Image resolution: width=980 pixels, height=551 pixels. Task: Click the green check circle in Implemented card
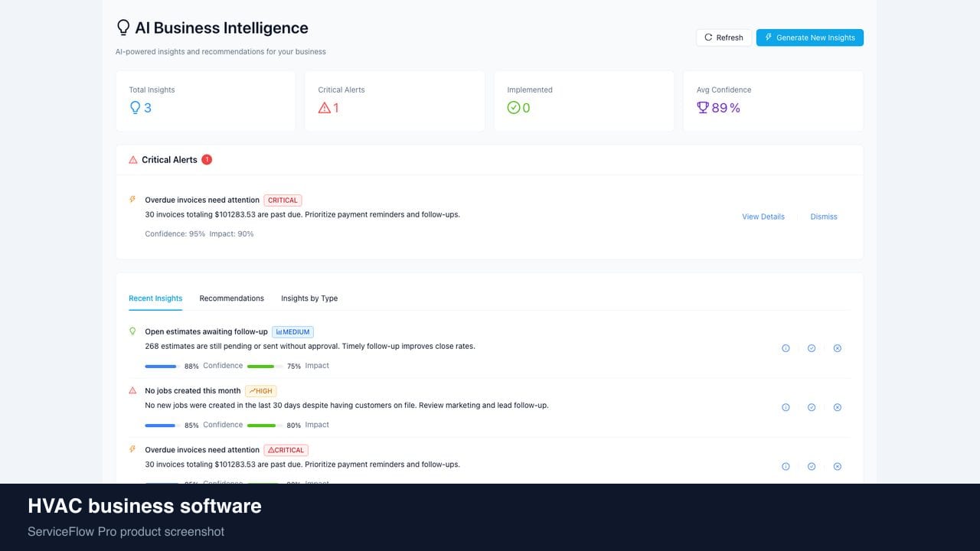pos(514,108)
